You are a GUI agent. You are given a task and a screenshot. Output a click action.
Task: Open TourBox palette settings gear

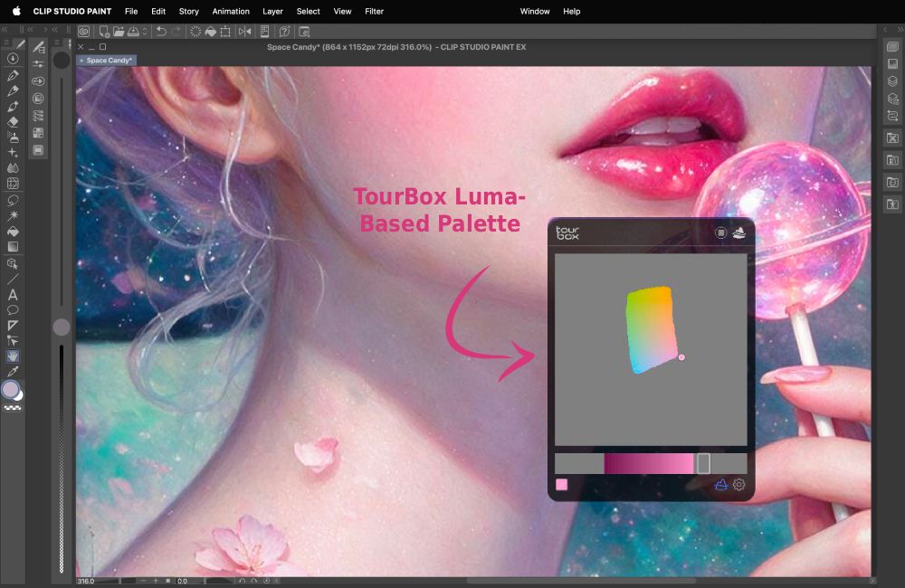point(738,485)
